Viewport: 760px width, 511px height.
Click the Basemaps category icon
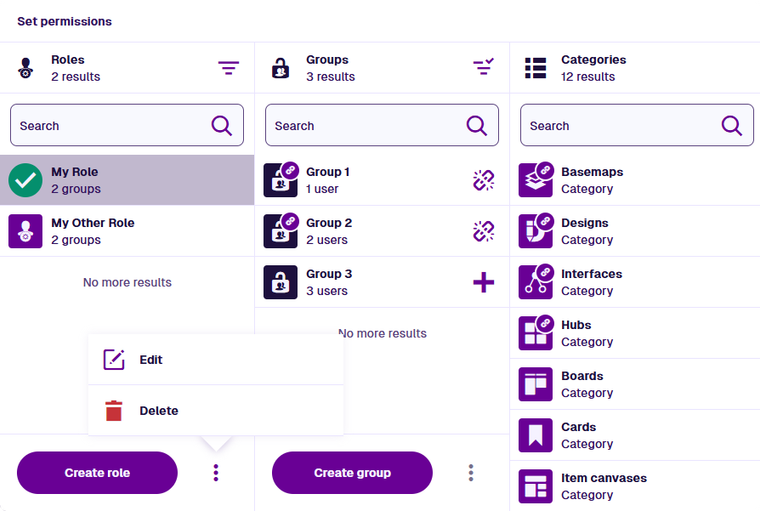pyautogui.click(x=536, y=180)
